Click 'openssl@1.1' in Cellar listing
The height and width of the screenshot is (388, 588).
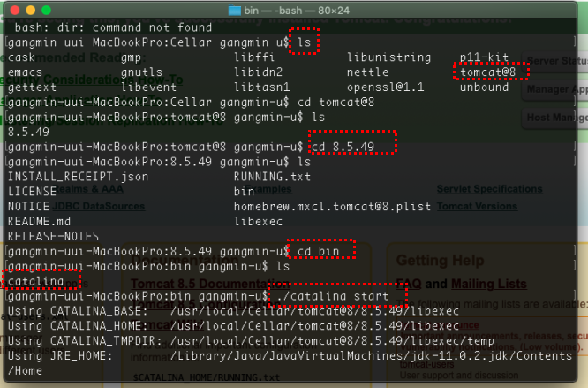[x=385, y=87]
